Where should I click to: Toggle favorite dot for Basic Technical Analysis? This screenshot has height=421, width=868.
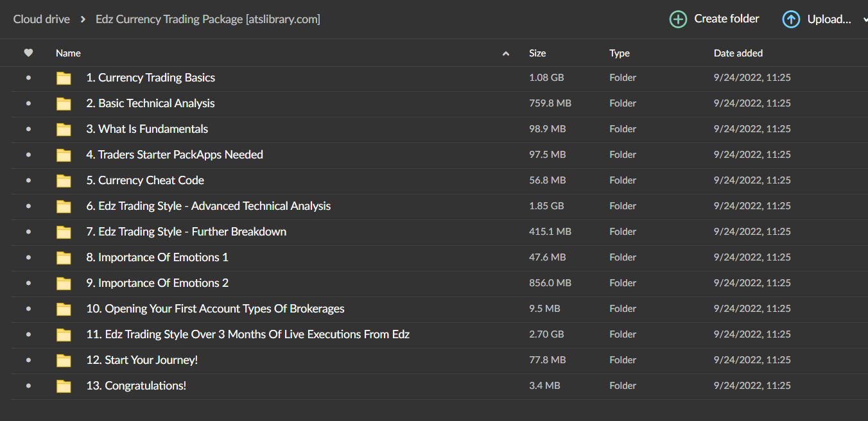click(28, 103)
